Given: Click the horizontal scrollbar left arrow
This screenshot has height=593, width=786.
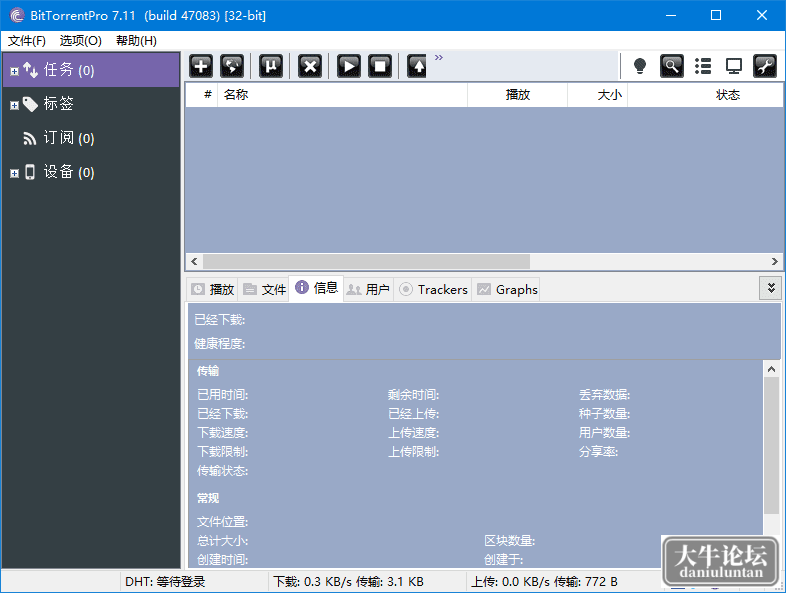Looking at the screenshot, I should (x=194, y=261).
